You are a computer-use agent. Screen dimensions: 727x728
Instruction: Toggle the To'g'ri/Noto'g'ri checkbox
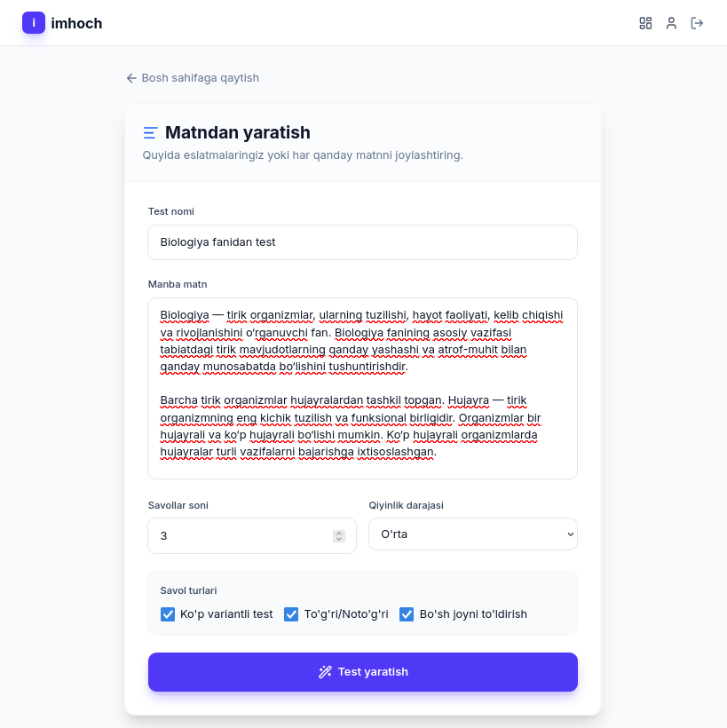[x=291, y=614]
